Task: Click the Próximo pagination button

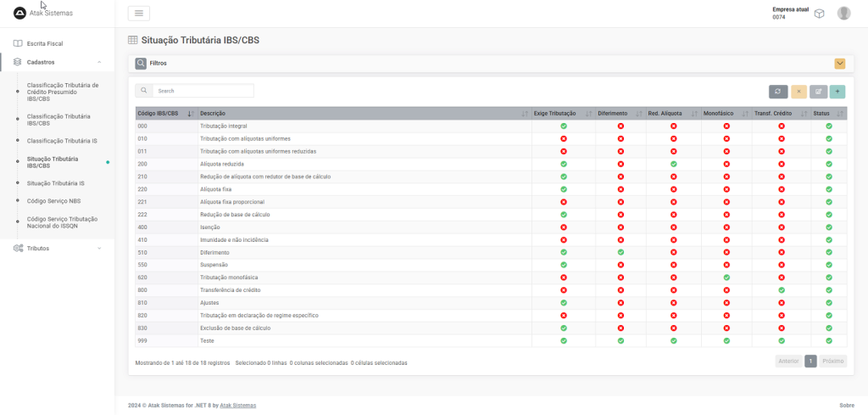Action: click(x=832, y=361)
